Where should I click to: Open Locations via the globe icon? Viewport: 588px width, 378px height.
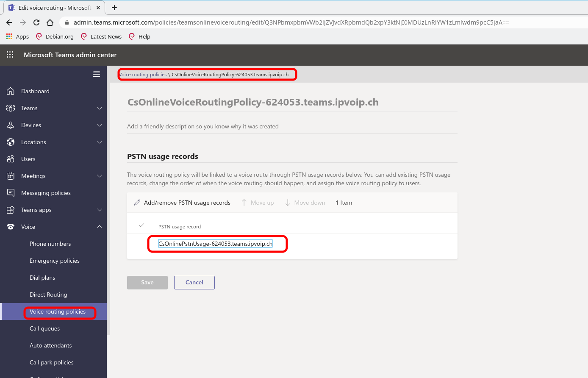(x=10, y=142)
